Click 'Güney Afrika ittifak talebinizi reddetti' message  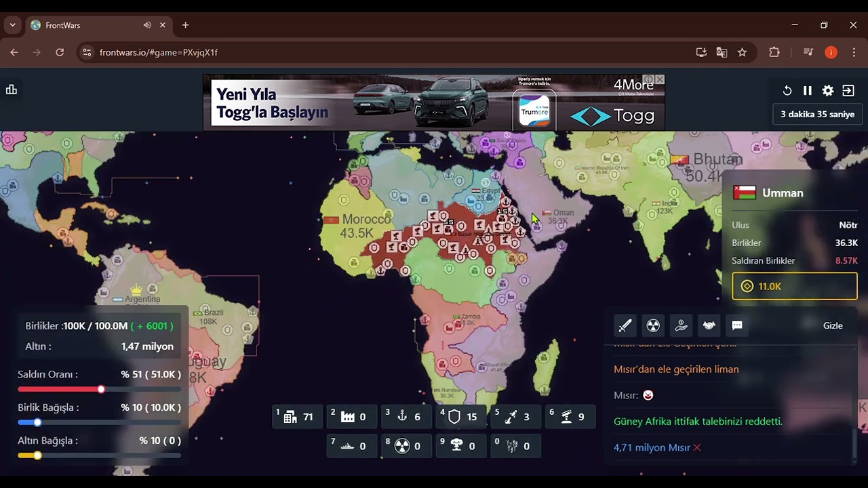pos(698,422)
